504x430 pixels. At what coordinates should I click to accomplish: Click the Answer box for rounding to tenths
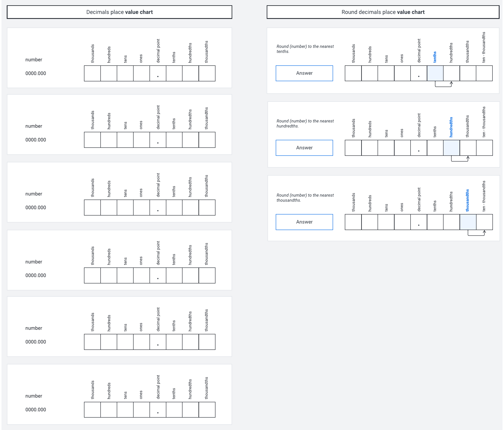304,73
